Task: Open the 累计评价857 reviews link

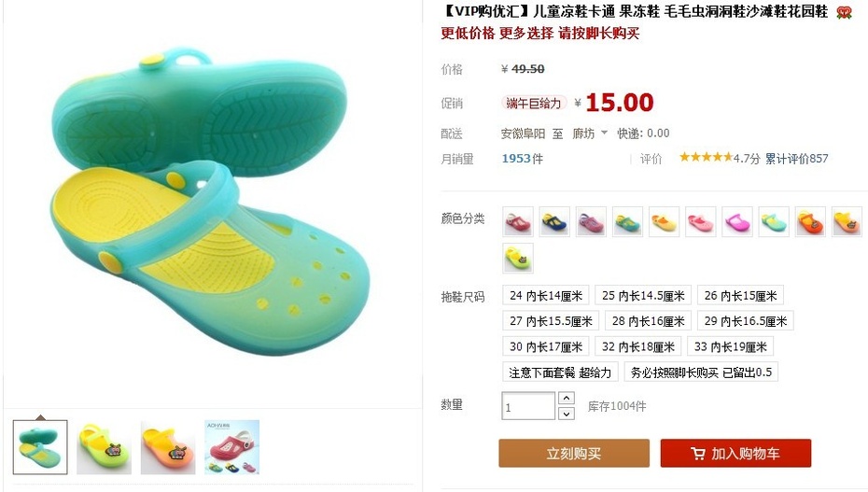Action: (x=796, y=159)
